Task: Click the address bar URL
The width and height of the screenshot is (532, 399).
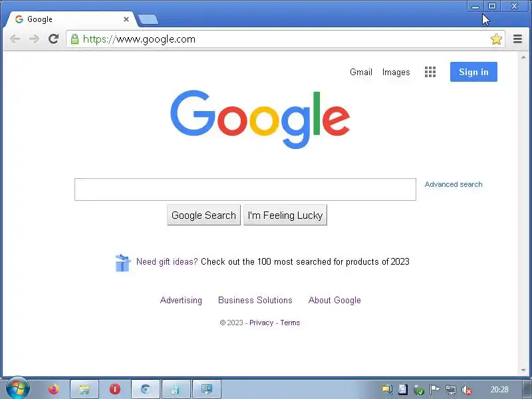Action: pos(139,39)
